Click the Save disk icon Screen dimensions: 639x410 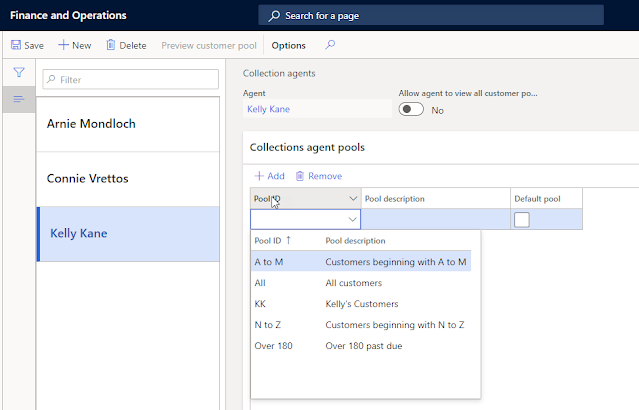(16, 45)
